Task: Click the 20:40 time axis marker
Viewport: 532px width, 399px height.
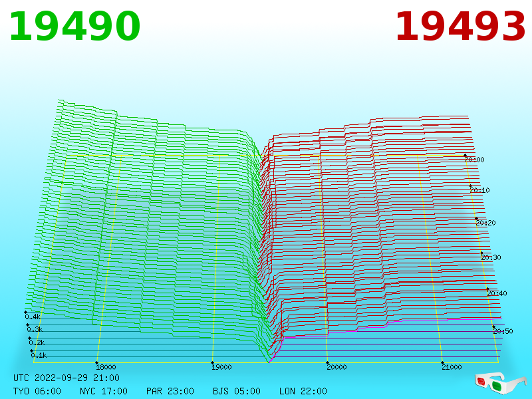Action: pyautogui.click(x=497, y=293)
